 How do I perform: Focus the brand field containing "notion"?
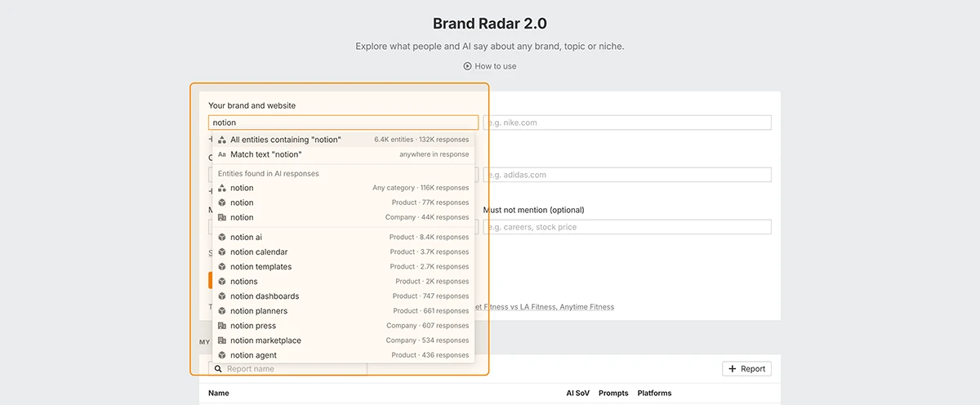pos(343,122)
